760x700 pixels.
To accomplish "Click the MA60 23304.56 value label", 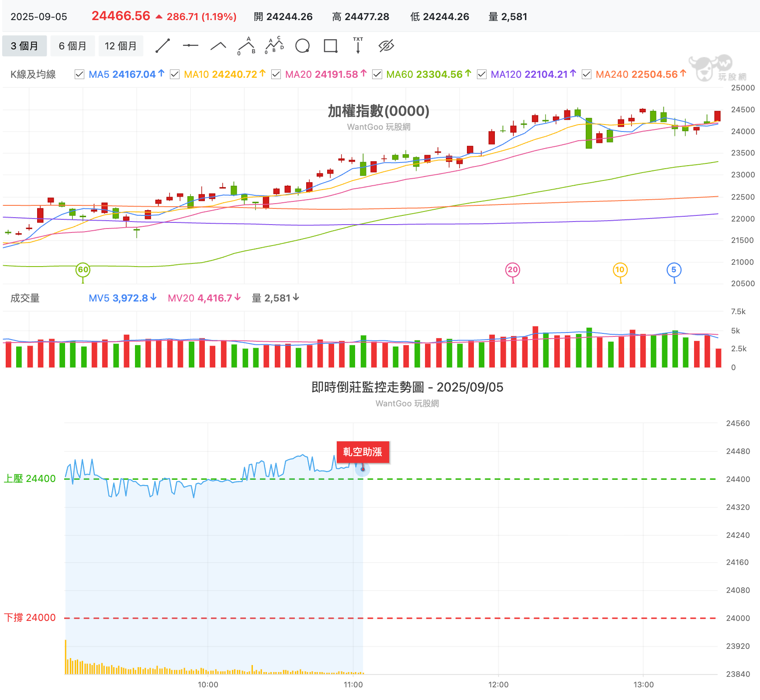I will tap(429, 74).
